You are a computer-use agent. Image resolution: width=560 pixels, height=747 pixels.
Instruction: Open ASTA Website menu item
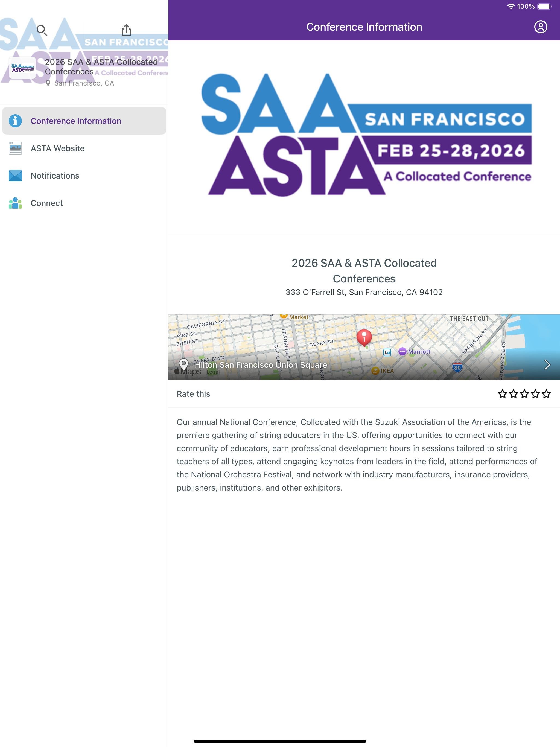click(84, 148)
